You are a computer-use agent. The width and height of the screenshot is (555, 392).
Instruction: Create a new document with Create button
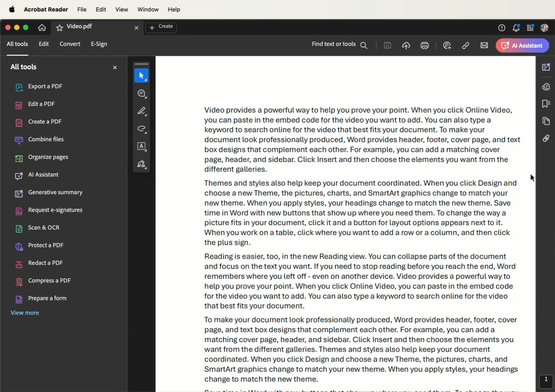pyautogui.click(x=161, y=27)
